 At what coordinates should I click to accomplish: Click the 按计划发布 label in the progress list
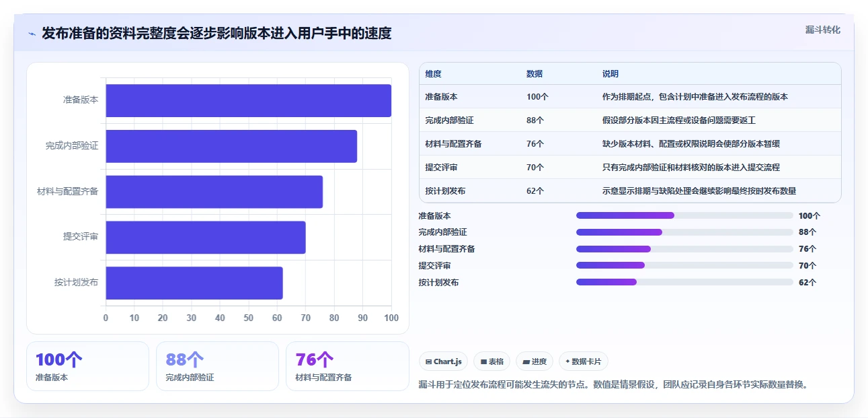pos(438,283)
